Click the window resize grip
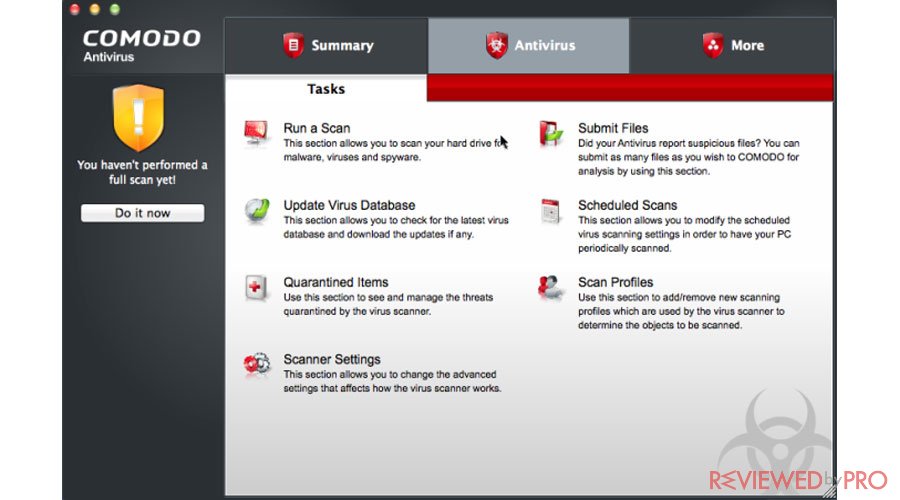Screen dimensions: 900x500 tap(828, 491)
